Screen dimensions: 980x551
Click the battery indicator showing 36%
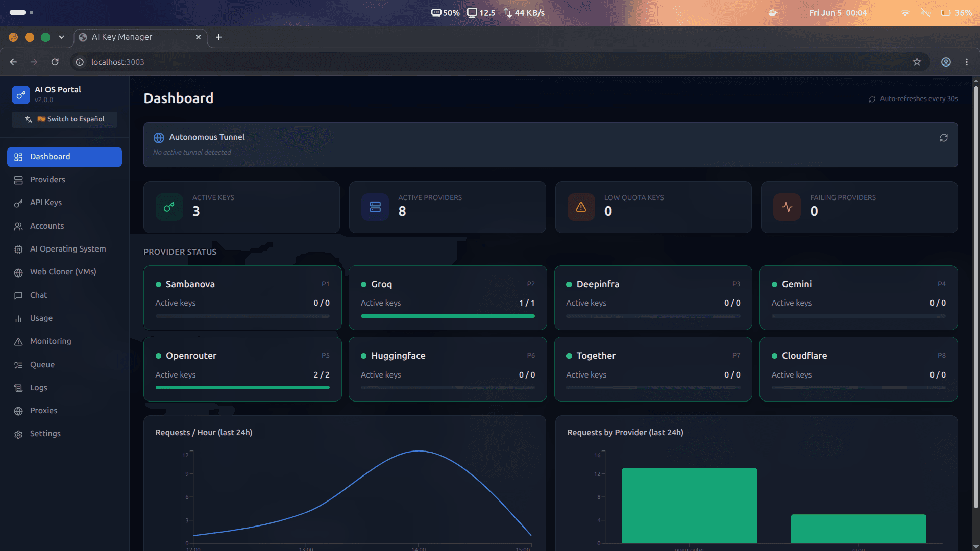point(957,13)
